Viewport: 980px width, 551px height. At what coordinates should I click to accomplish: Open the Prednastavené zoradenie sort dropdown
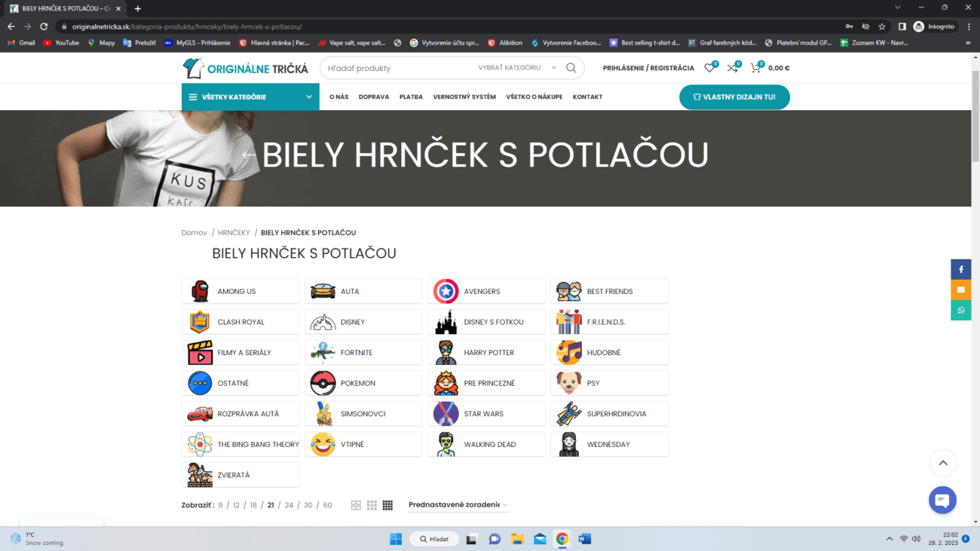458,505
